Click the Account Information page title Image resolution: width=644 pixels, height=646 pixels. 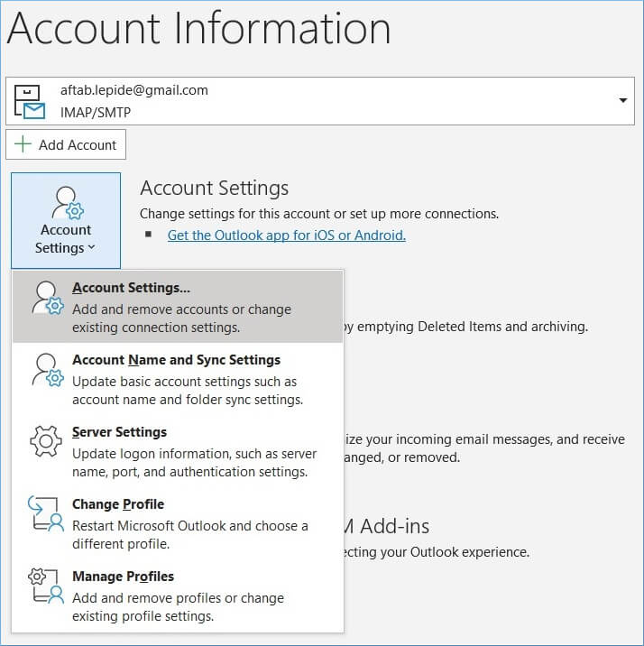point(198,28)
